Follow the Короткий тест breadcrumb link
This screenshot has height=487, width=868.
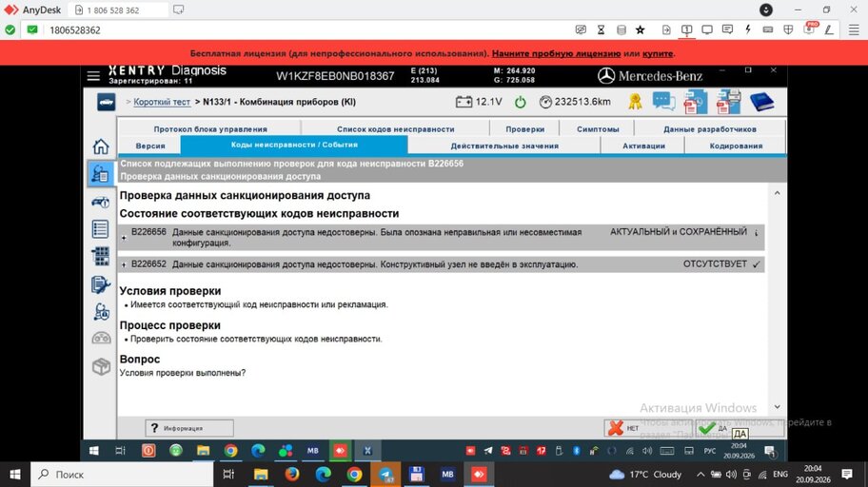(x=162, y=102)
